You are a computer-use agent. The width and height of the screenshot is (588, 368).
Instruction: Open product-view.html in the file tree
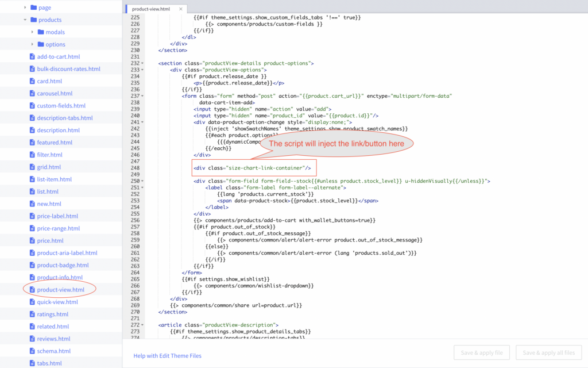pyautogui.click(x=60, y=290)
